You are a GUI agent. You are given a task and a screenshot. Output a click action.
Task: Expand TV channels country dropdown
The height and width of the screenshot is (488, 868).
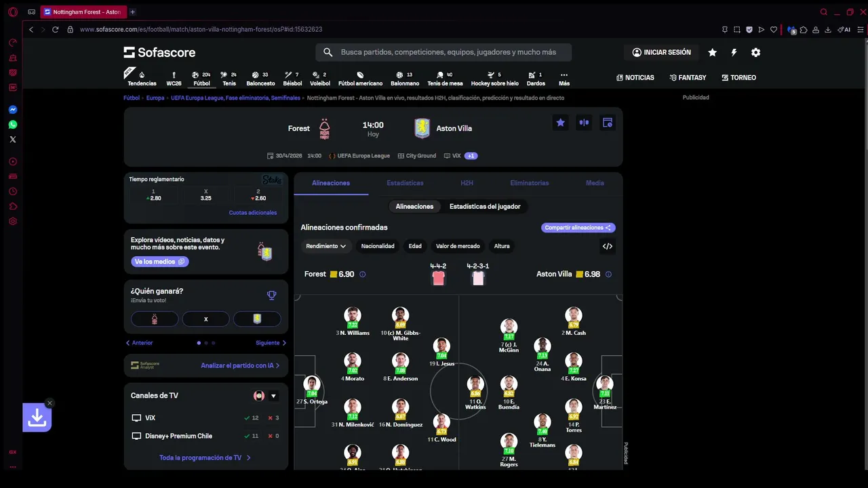[273, 396]
